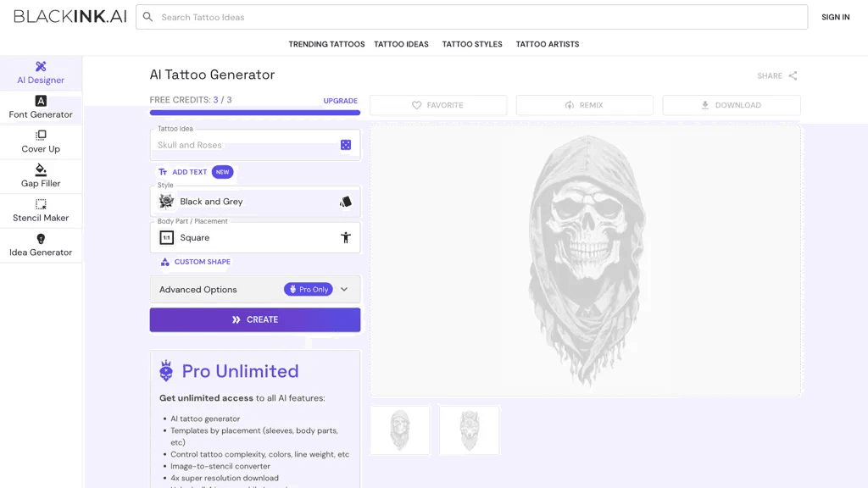The height and width of the screenshot is (488, 868).
Task: Click the Black and Grey style thumbnail icon
Action: coord(167,202)
